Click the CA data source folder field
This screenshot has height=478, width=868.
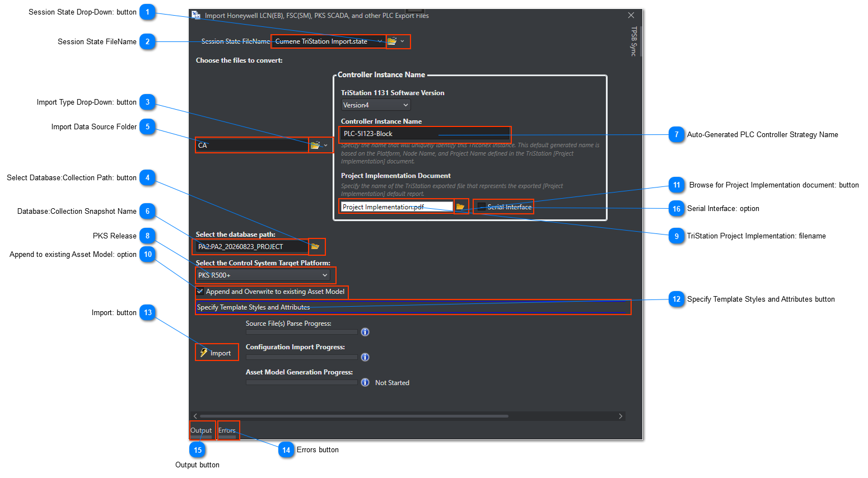[x=251, y=146]
